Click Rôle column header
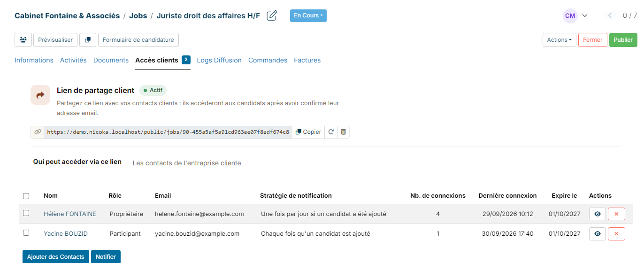The height and width of the screenshot is (263, 644). click(115, 196)
